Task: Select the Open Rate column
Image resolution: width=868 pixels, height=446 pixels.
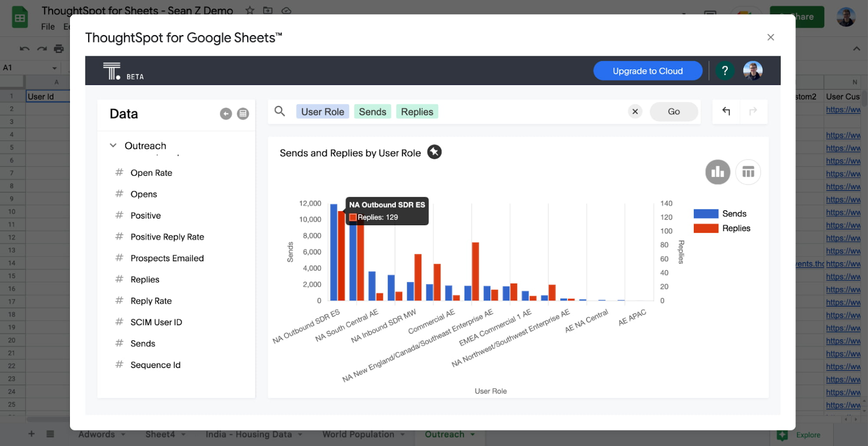Action: (x=151, y=173)
